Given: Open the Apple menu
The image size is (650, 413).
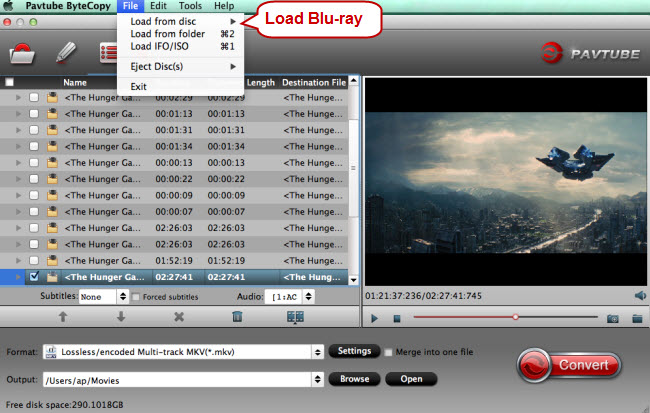Looking at the screenshot, I should 8,6.
